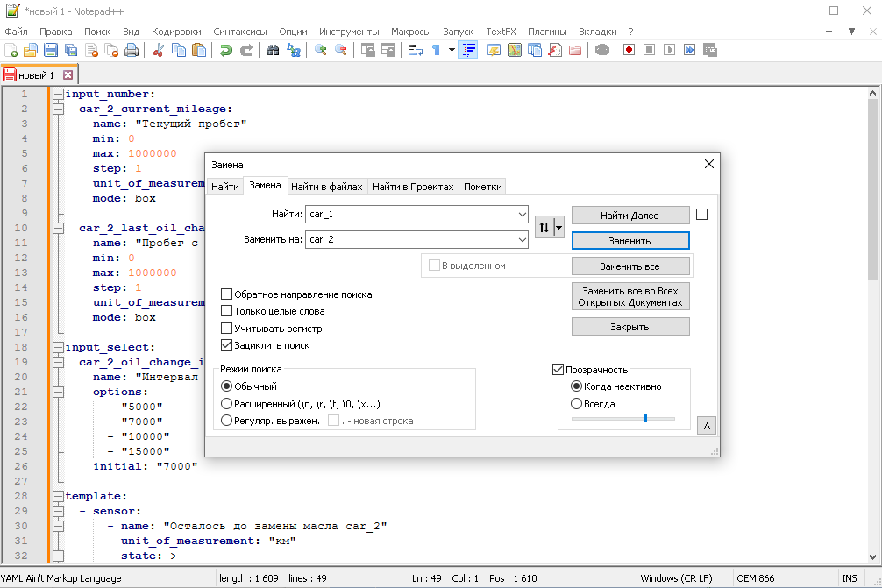882x588 pixels.
Task: Adjust the transparency slider
Action: [x=644, y=418]
